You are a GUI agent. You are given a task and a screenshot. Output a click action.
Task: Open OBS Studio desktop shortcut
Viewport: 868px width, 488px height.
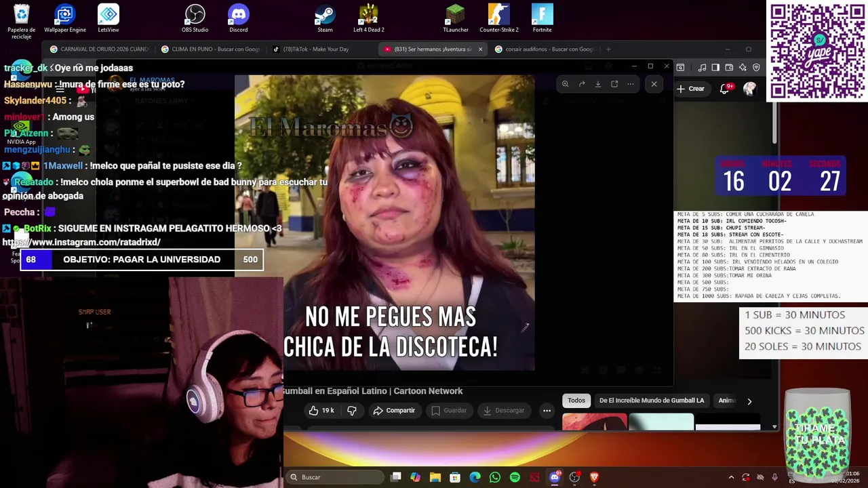(195, 18)
